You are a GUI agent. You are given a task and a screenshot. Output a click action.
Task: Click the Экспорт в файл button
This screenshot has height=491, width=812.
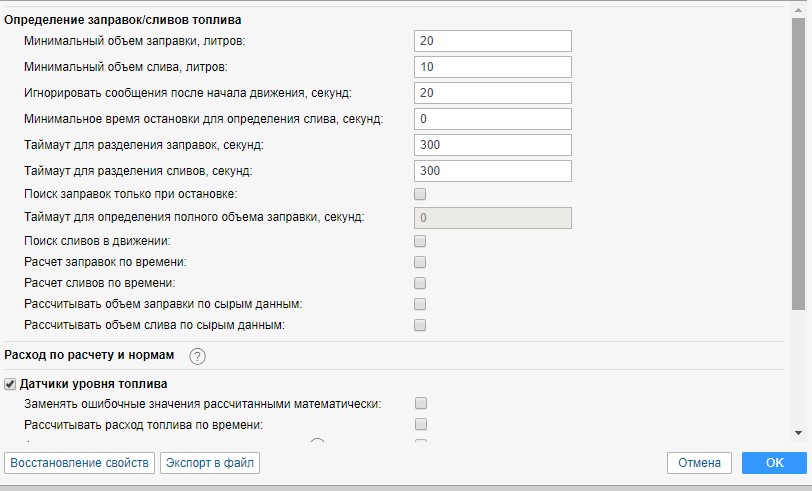coord(210,463)
